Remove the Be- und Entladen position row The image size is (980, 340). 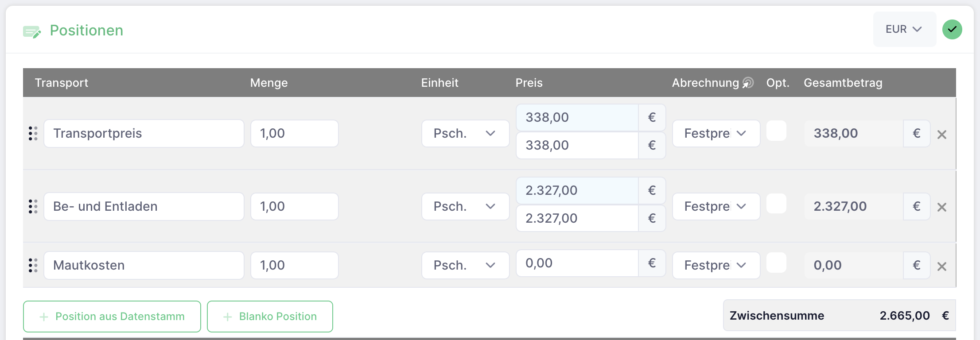click(x=942, y=207)
